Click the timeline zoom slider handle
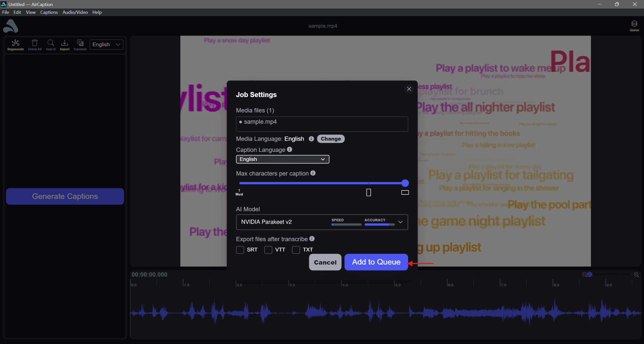 [589, 274]
